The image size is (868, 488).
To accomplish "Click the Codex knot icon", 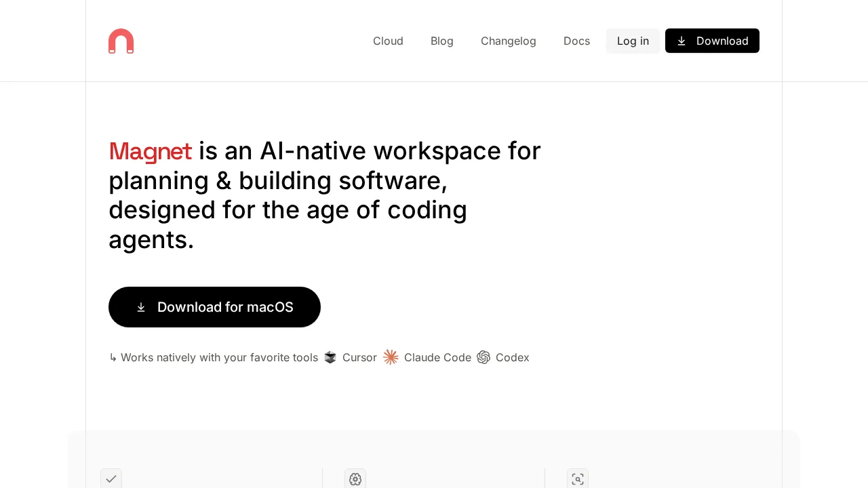I will 484,357.
